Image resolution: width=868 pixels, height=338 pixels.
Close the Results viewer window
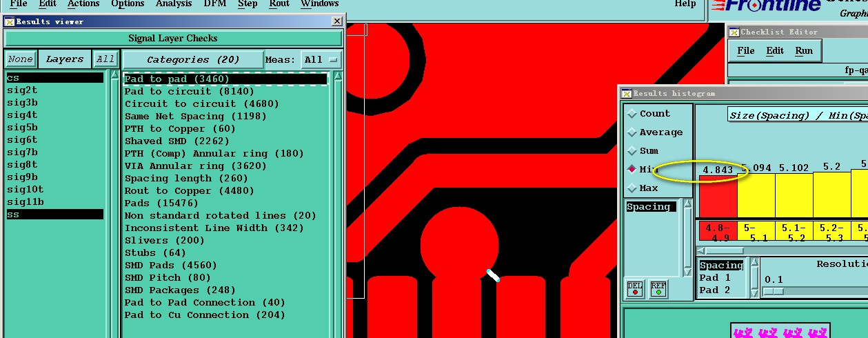(x=336, y=21)
